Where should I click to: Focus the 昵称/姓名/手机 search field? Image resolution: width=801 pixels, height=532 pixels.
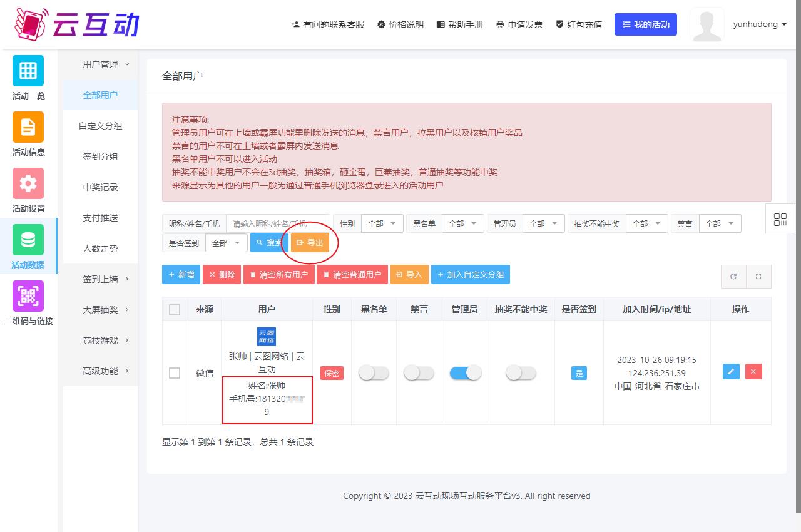[x=278, y=223]
